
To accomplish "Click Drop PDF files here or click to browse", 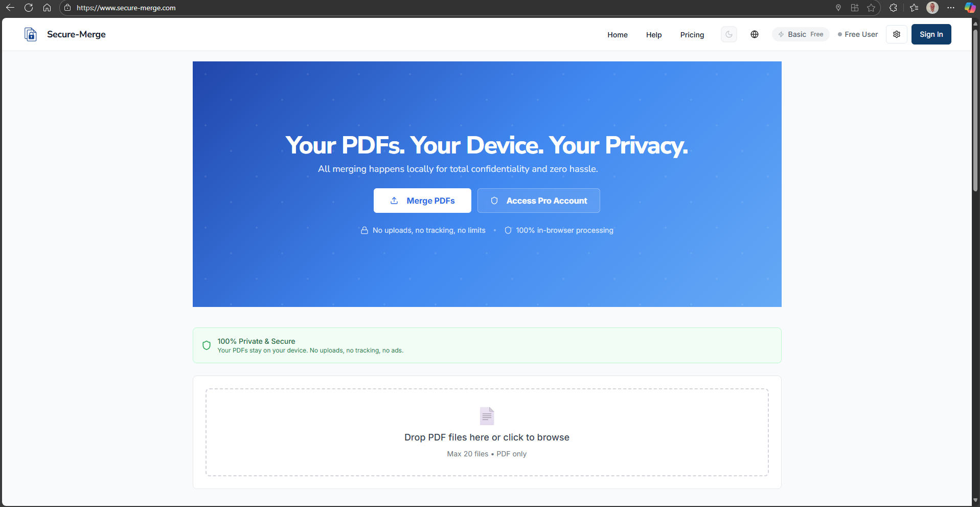I will click(487, 437).
